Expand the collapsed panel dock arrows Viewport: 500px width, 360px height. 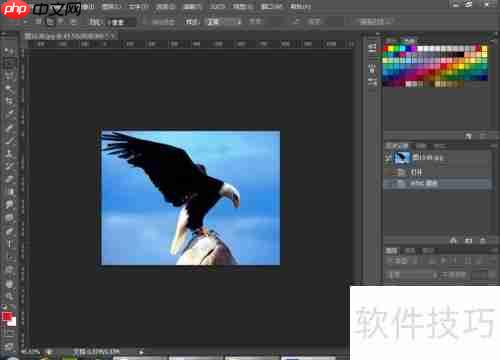click(x=378, y=34)
